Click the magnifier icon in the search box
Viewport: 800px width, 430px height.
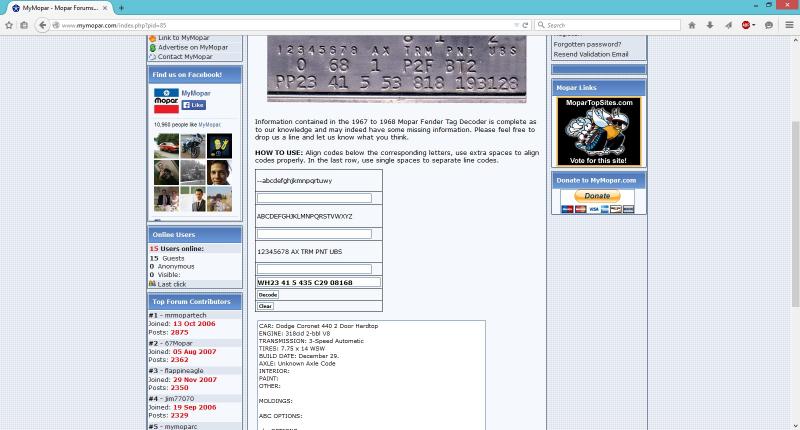coord(541,25)
